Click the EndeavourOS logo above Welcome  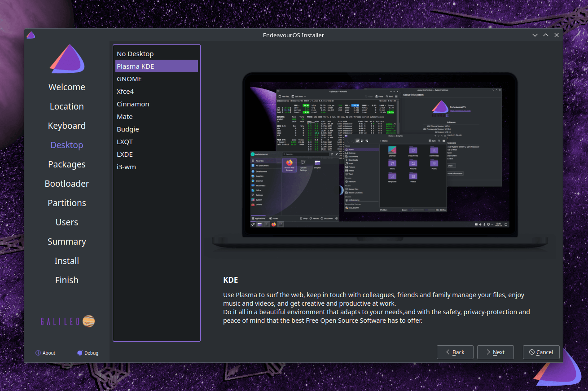pos(66,58)
